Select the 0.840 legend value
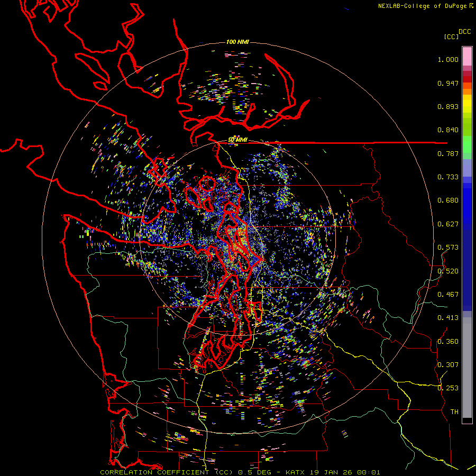The width and height of the screenshot is (476, 476). [x=448, y=130]
